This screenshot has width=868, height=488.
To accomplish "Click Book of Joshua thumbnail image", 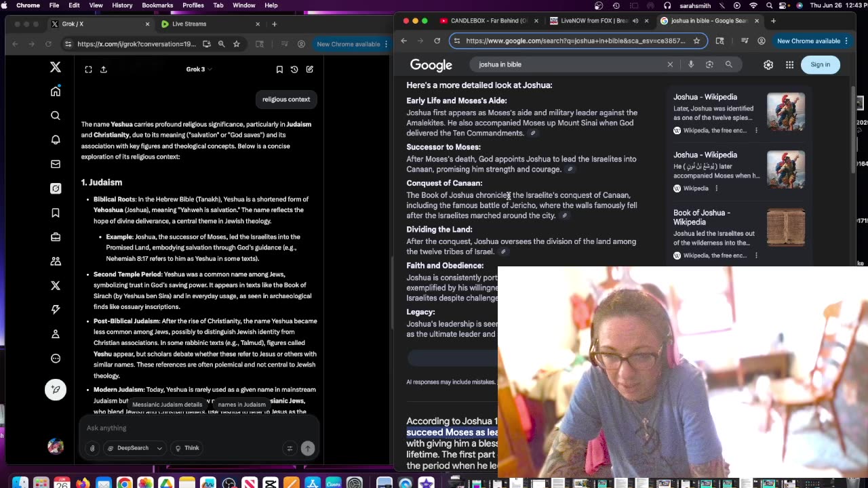I will tap(786, 227).
